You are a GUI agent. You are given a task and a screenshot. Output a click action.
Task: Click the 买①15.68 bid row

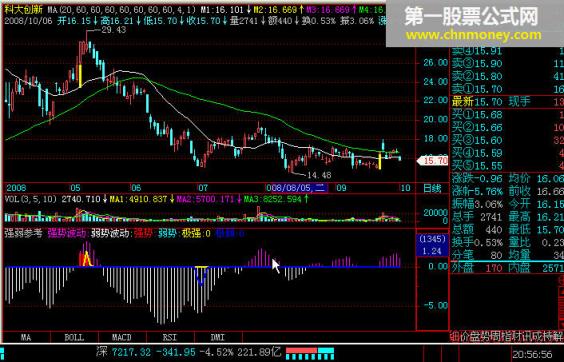click(507, 114)
